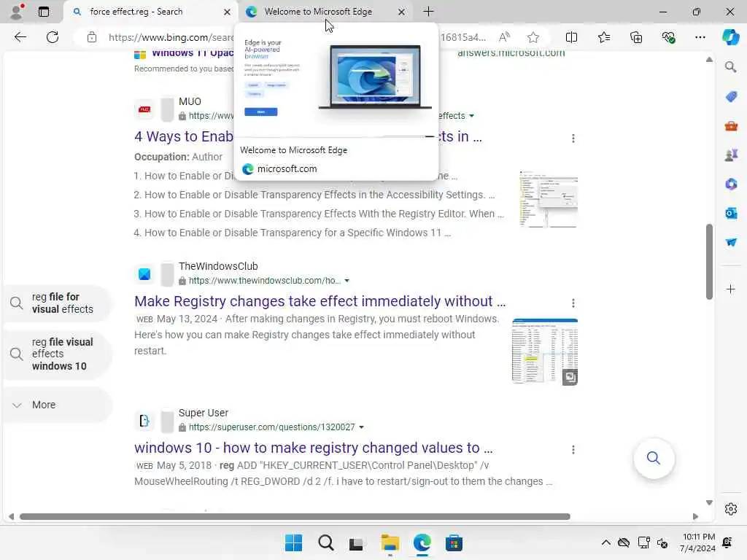Viewport: 747px width, 560px height.
Task: Close the force effect.reg Search tab
Action: click(x=228, y=12)
